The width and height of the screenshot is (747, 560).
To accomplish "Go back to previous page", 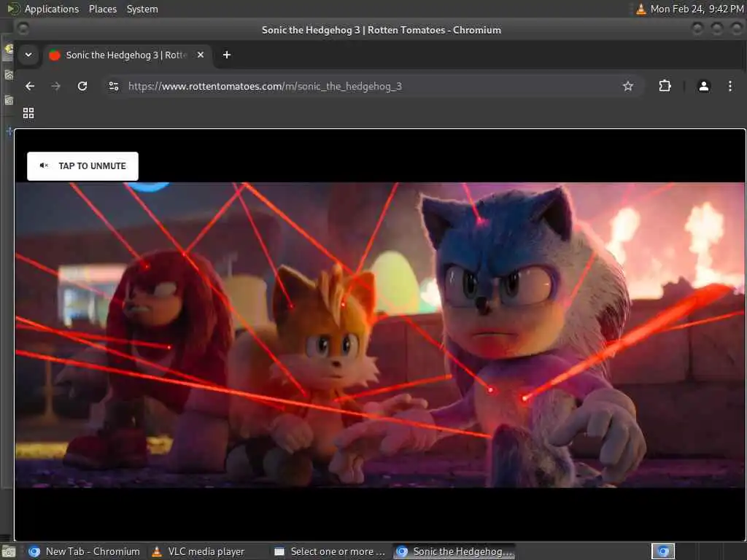I will [30, 86].
